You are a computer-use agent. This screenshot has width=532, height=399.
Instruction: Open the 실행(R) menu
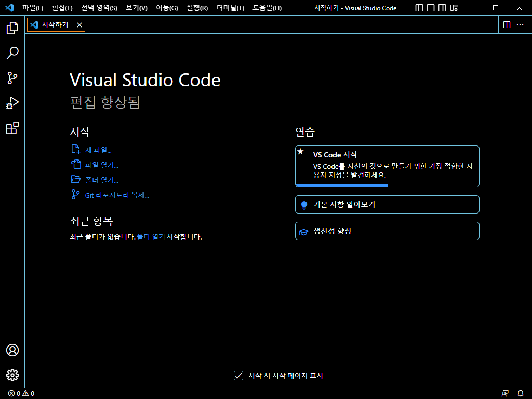[197, 8]
